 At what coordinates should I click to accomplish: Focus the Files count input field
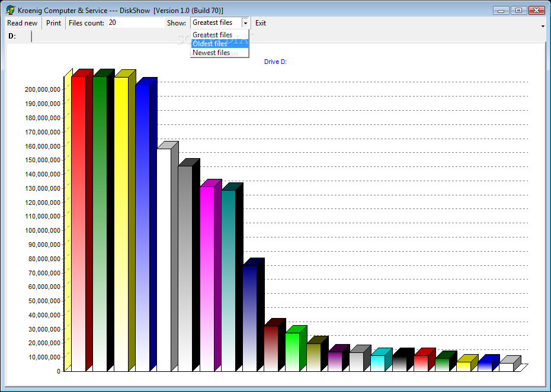tap(136, 23)
